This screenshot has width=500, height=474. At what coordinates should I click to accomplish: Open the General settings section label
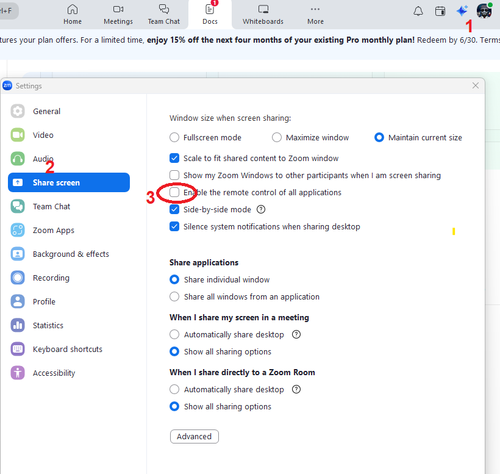click(x=47, y=111)
